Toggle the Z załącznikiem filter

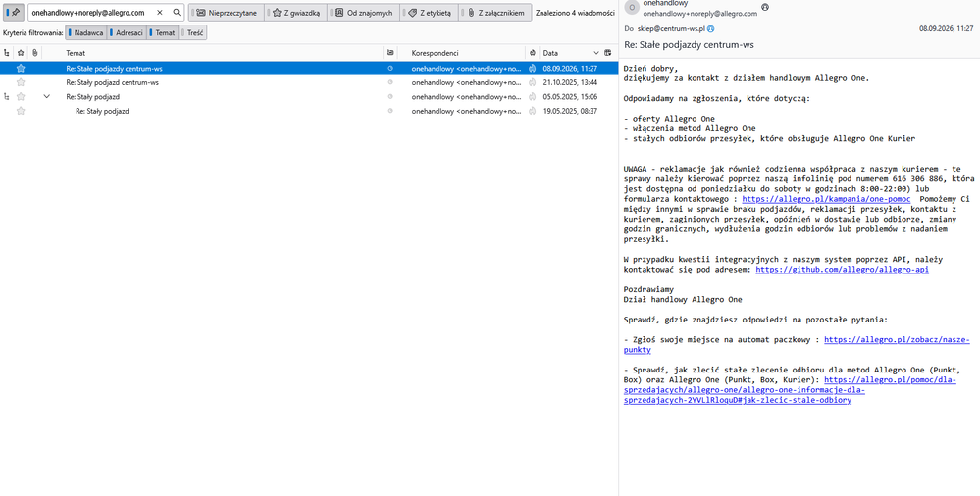495,13
